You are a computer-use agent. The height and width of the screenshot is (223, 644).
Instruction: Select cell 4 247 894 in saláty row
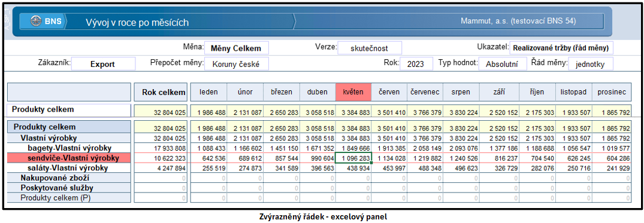161,167
